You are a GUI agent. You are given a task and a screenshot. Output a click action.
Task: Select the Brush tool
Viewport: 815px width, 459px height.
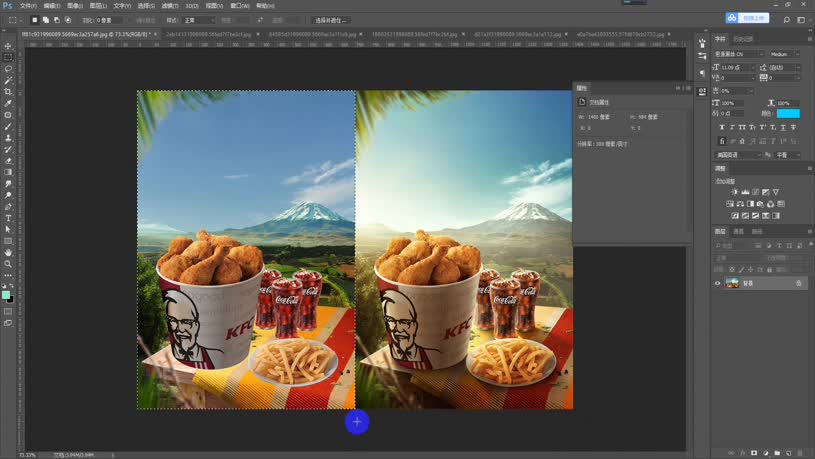[x=8, y=126]
